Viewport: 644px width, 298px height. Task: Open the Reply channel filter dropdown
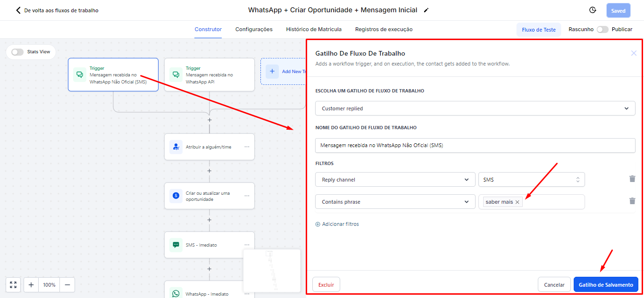coord(395,180)
